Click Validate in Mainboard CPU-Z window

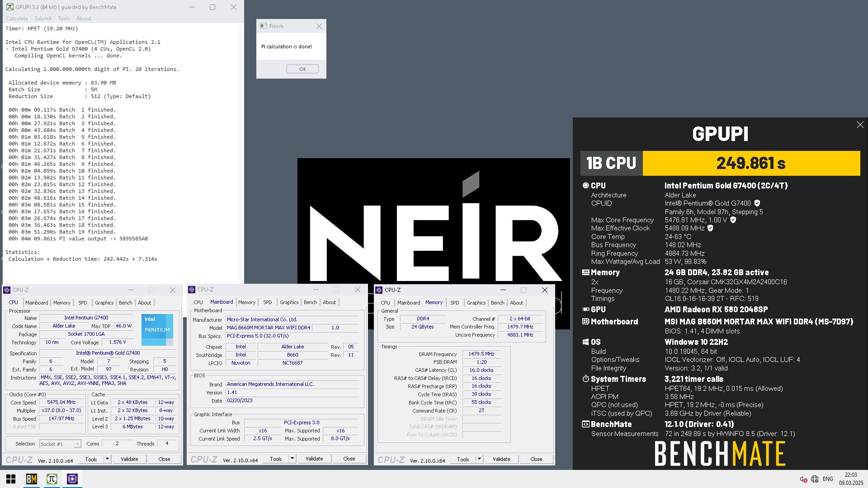pos(314,459)
